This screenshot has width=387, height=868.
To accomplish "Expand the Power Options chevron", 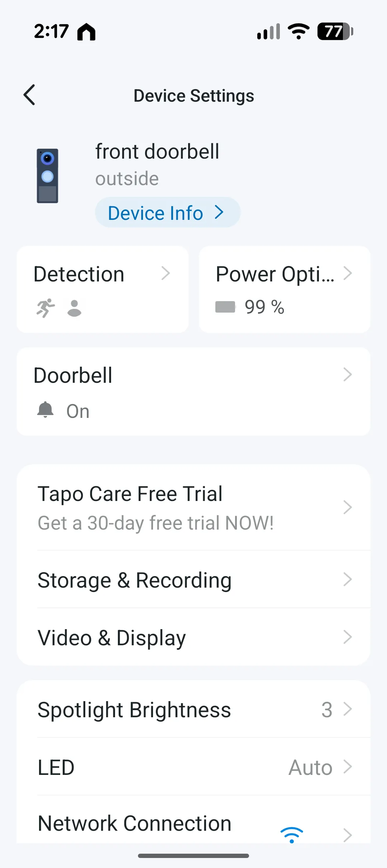I will point(348,274).
